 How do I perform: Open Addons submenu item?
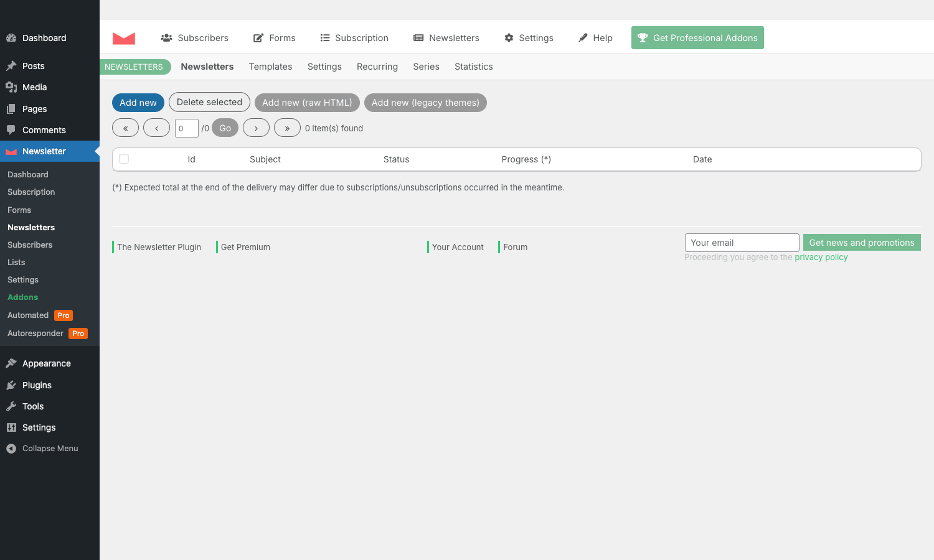(x=50, y=297)
